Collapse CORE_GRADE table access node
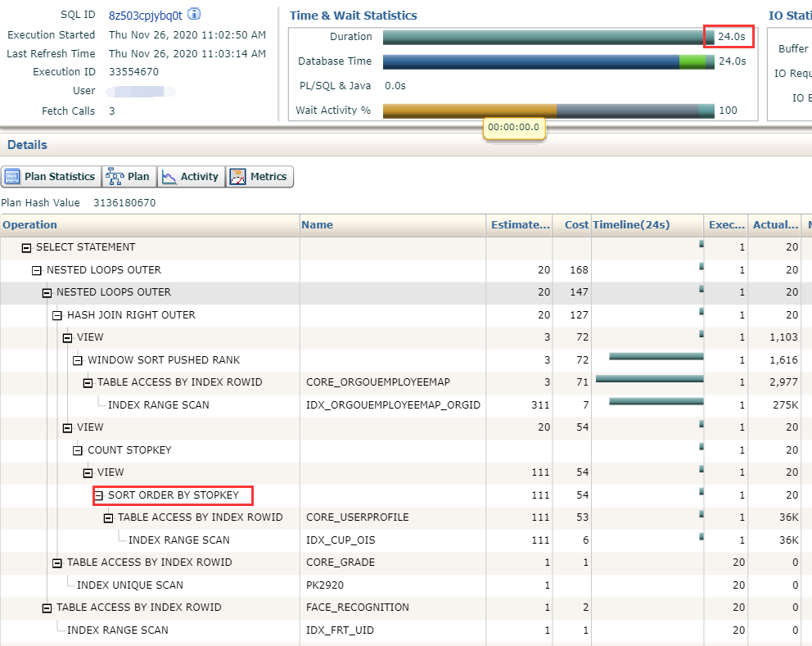 click(57, 562)
